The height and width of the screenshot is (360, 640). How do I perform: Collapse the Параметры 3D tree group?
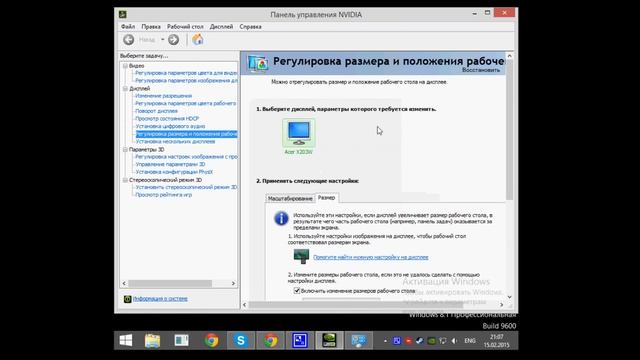(125, 149)
